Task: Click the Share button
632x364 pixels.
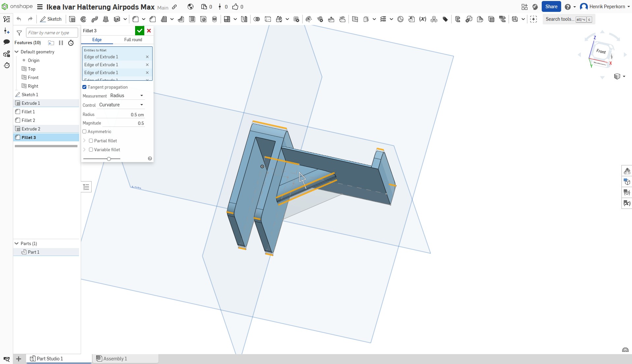Action: click(551, 7)
